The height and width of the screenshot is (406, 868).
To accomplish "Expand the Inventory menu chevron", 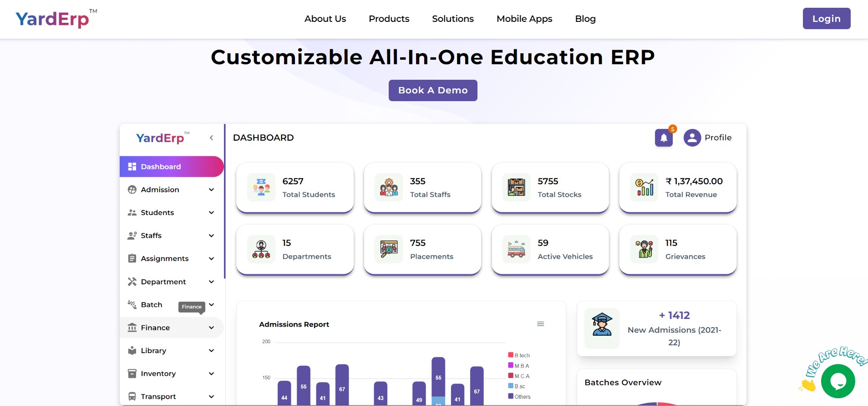I will click(x=211, y=374).
